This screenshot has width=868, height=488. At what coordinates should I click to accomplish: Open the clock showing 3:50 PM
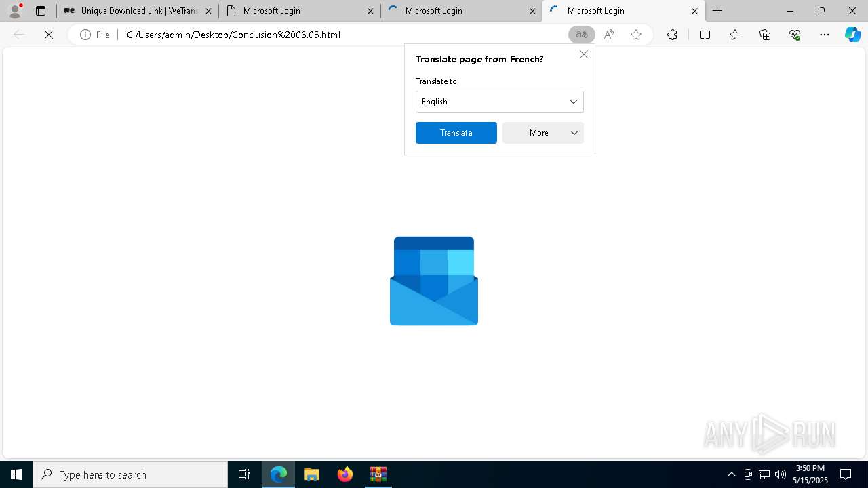point(810,474)
